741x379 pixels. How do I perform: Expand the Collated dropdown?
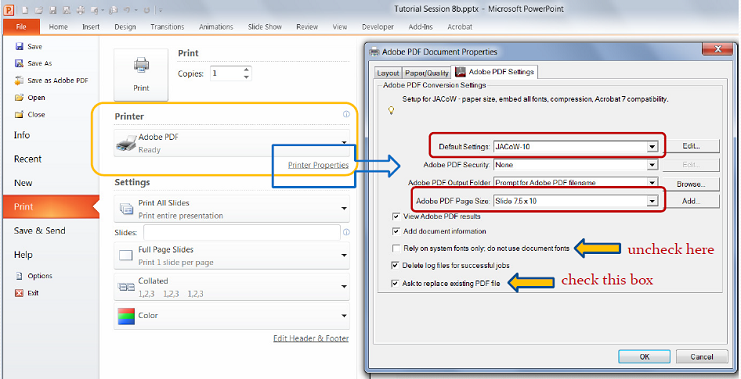(x=344, y=287)
